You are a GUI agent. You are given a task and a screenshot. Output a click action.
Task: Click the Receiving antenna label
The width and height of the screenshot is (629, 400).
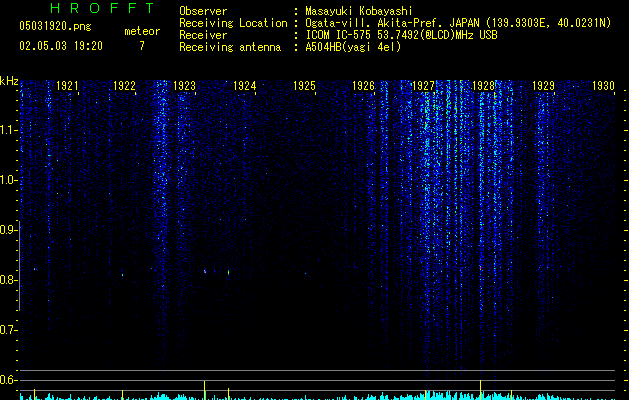click(230, 47)
